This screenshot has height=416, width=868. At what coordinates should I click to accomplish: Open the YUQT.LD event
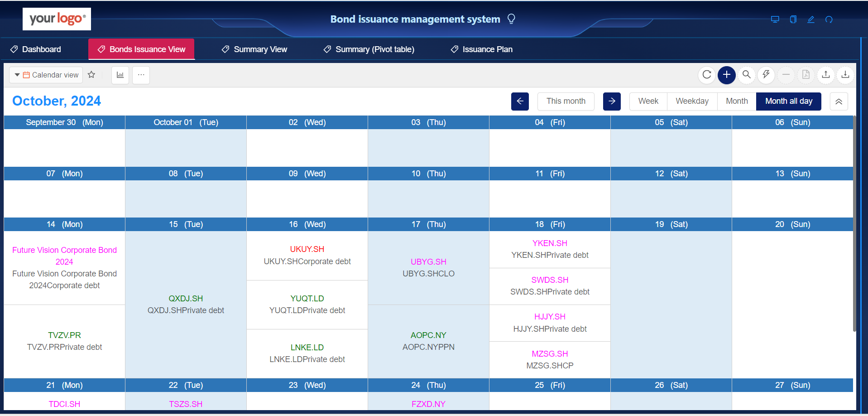[x=307, y=305]
